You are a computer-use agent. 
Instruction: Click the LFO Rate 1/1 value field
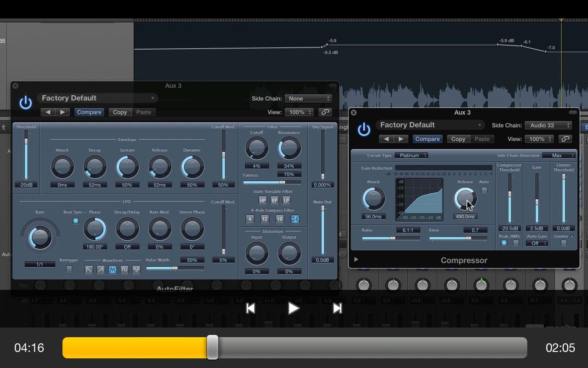click(40, 264)
